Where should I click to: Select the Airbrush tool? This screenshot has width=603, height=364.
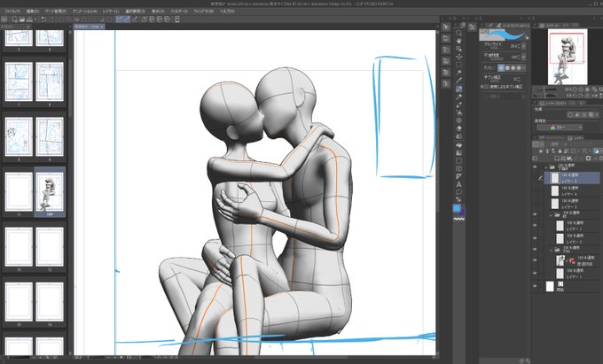[458, 112]
